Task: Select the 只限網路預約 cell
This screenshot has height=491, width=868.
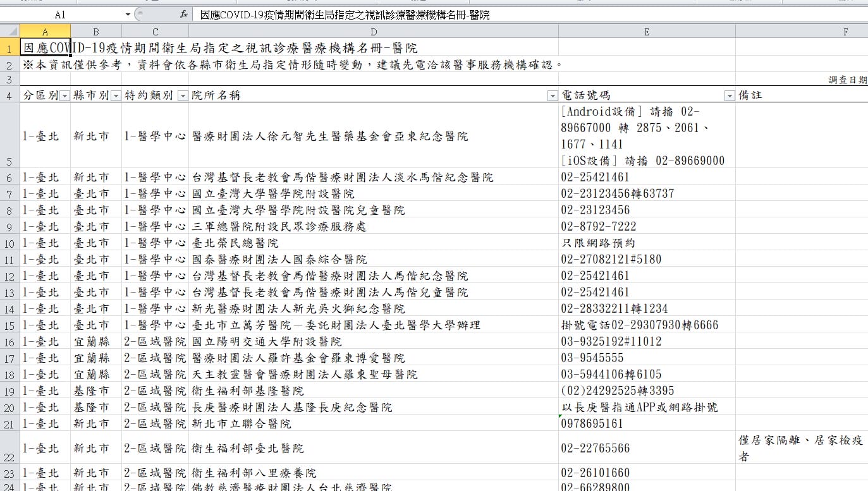Action: click(647, 243)
